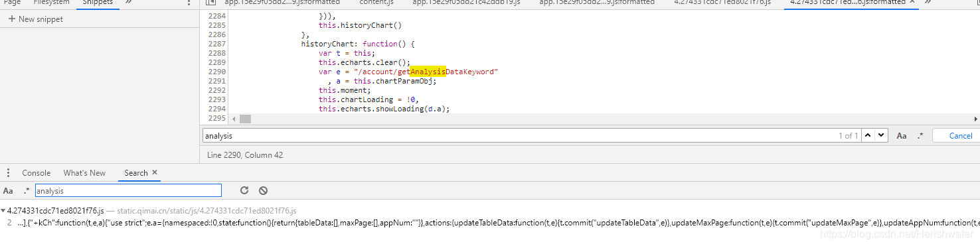The width and height of the screenshot is (980, 246).
Task: Open content.js file tab
Action: [x=376, y=3]
